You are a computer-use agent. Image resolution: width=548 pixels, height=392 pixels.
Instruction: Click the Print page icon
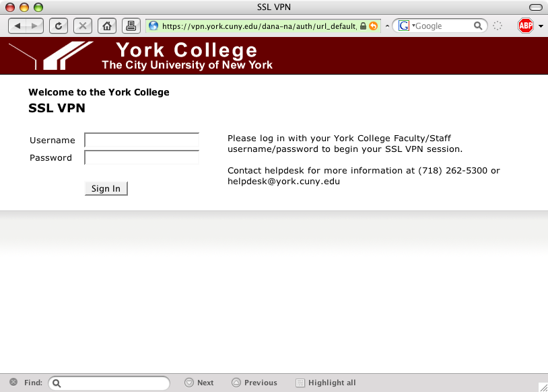point(131,26)
